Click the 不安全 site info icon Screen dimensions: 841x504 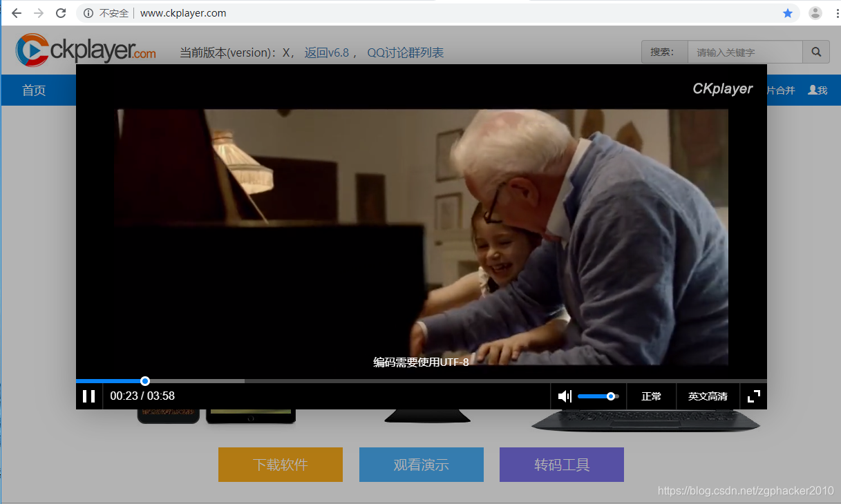click(x=88, y=13)
